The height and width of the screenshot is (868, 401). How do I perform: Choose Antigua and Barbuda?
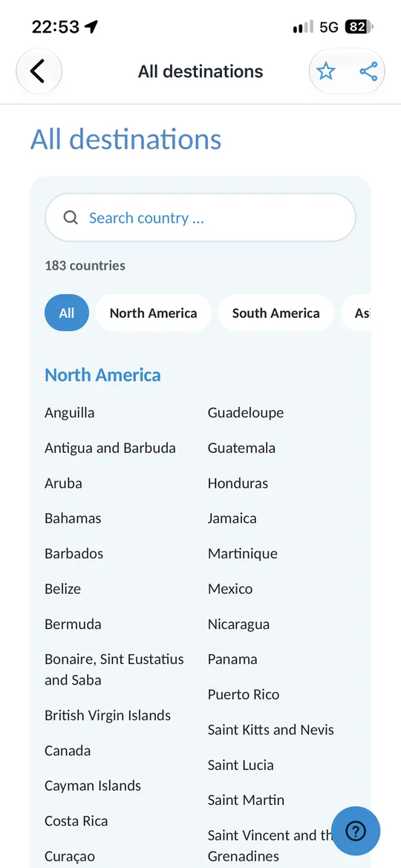tap(110, 448)
